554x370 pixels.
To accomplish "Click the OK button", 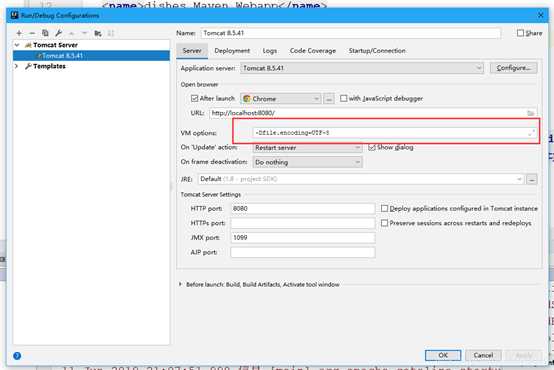I will pos(443,355).
